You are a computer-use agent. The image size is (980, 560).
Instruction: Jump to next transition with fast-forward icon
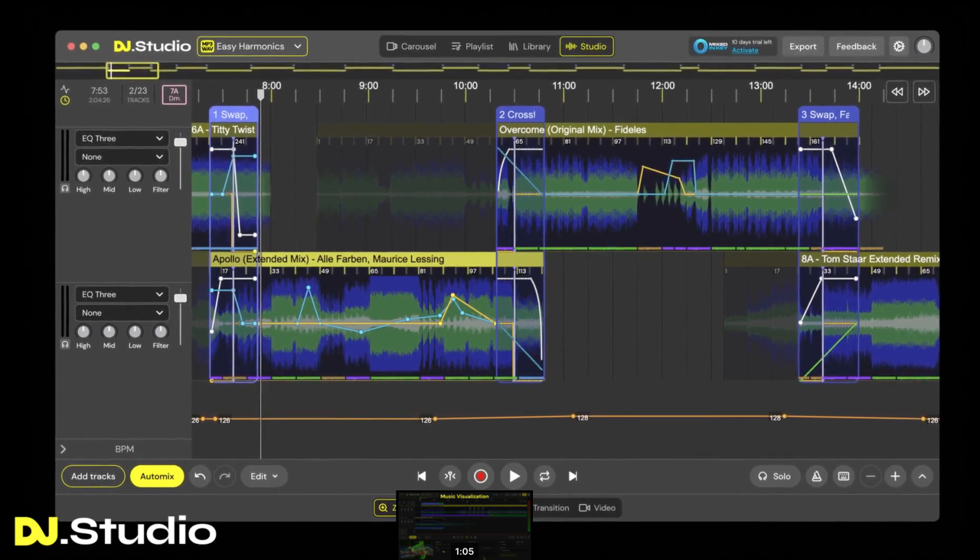click(924, 92)
